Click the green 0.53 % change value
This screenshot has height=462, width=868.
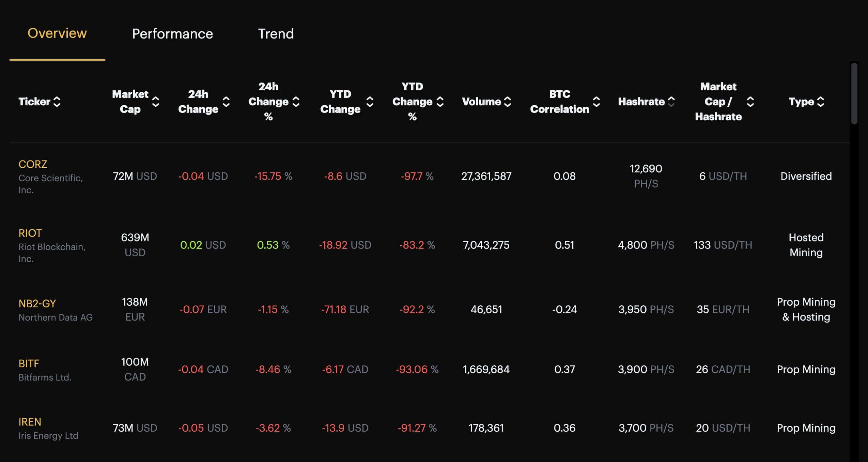tap(273, 245)
